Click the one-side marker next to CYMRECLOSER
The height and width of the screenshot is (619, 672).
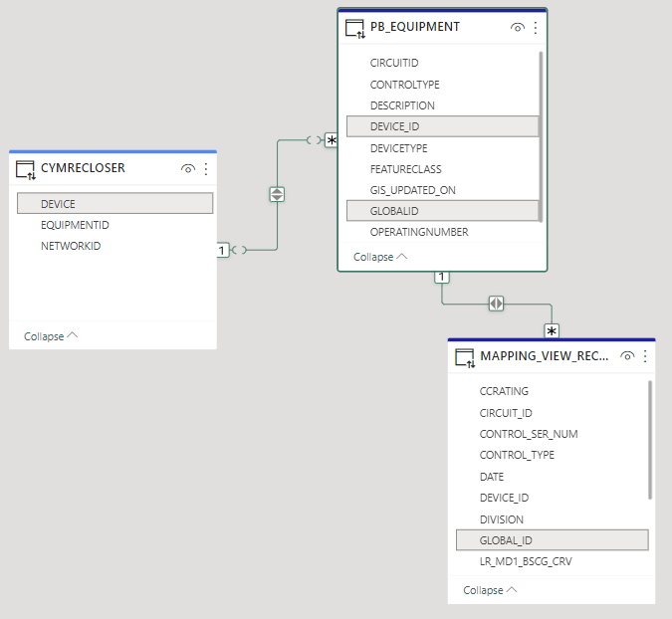(222, 250)
